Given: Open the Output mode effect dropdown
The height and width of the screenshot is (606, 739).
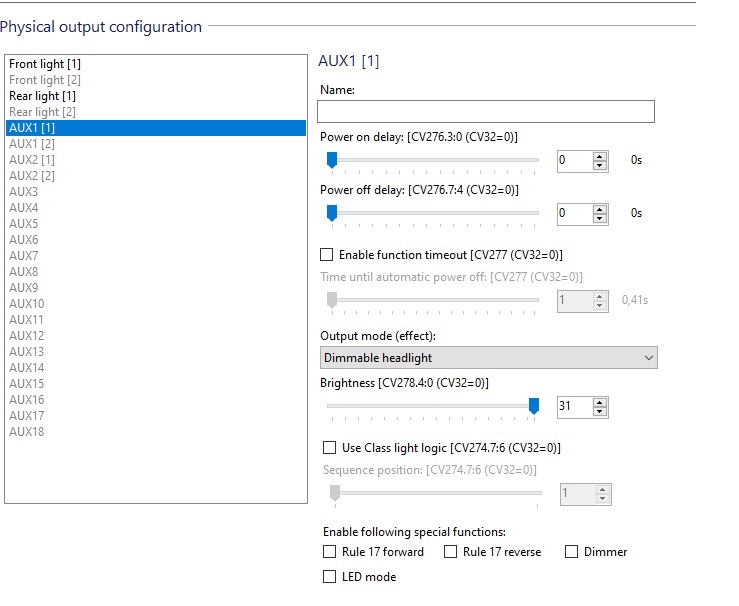Looking at the screenshot, I should click(x=489, y=358).
